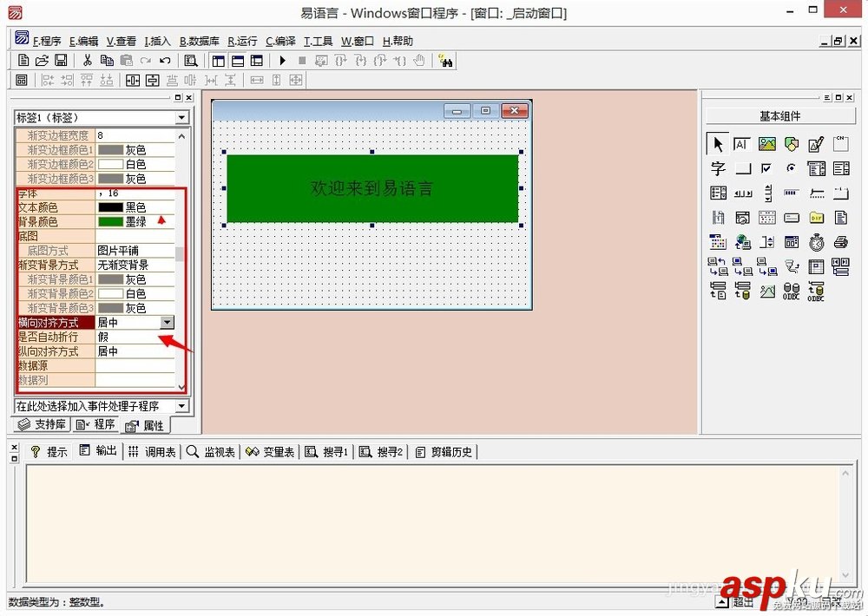The height and width of the screenshot is (616, 868).
Task: Switch to the 程序 tab
Action: pyautogui.click(x=95, y=424)
